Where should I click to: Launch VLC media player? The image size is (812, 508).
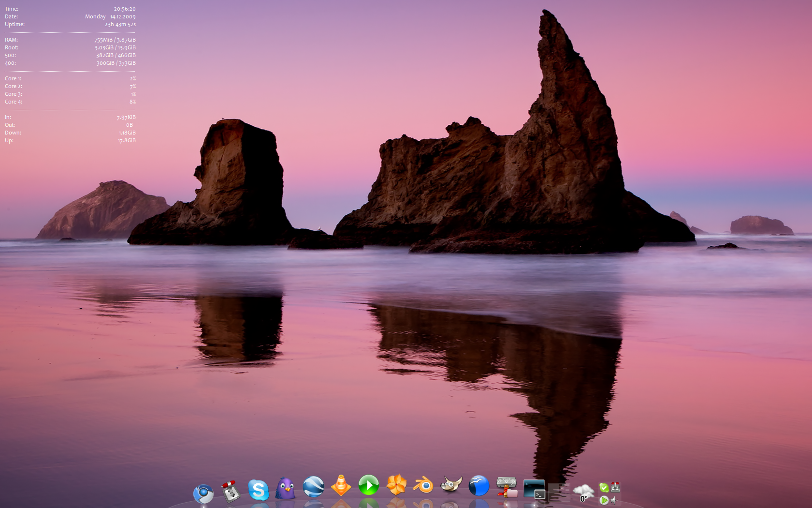click(x=341, y=486)
